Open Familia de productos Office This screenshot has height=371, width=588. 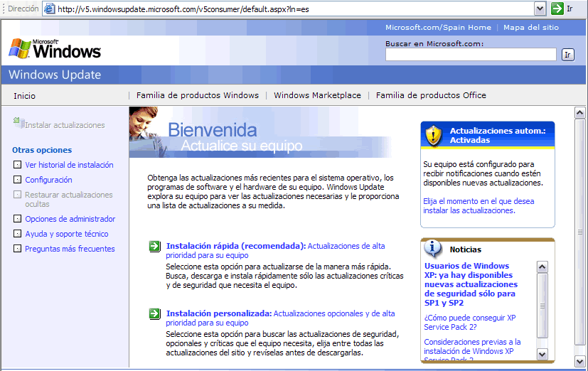431,95
